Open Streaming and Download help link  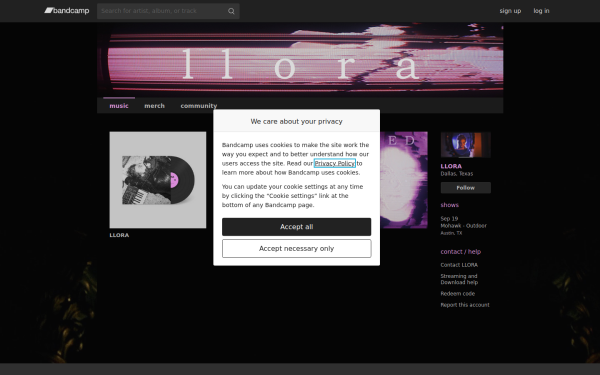point(459,279)
